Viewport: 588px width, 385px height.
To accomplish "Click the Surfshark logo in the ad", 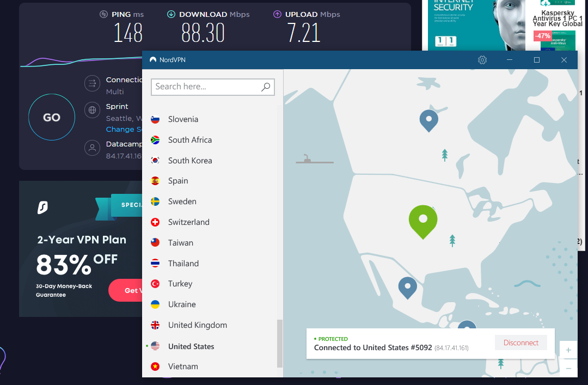I will click(43, 207).
